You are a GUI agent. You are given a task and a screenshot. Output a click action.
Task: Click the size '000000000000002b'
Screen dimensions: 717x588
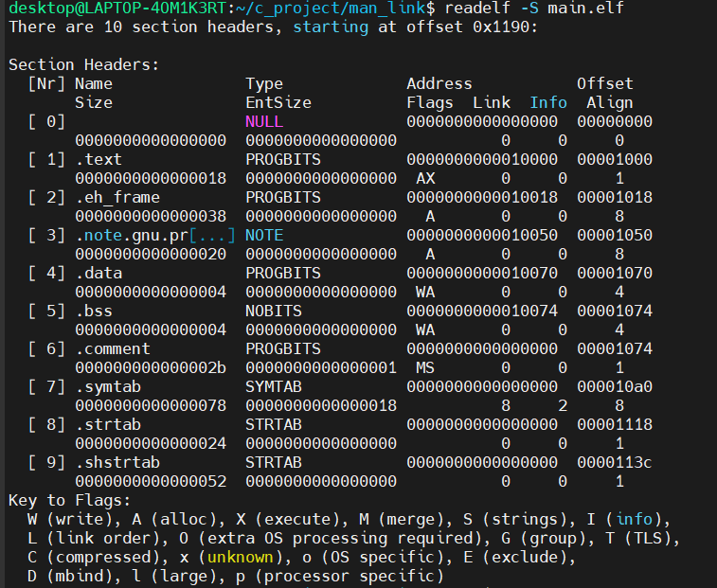pyautogui.click(x=151, y=368)
